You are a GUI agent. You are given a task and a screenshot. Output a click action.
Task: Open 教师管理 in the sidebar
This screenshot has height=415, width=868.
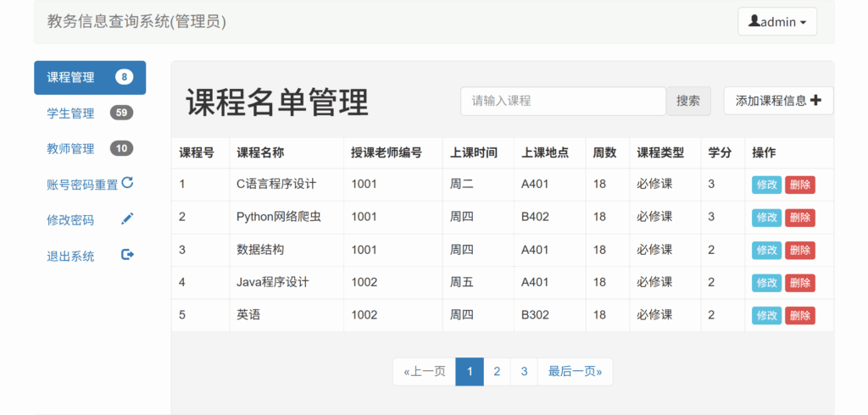click(90, 149)
